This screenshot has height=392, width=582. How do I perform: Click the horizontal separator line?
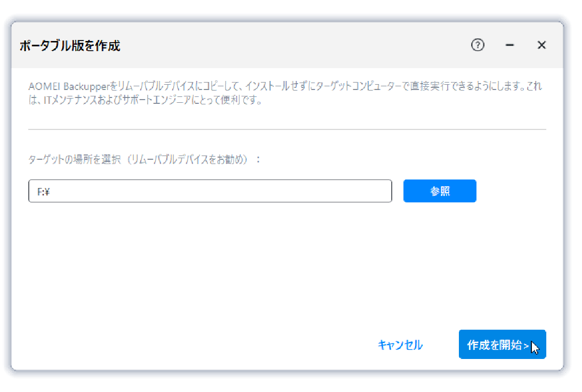tap(287, 129)
